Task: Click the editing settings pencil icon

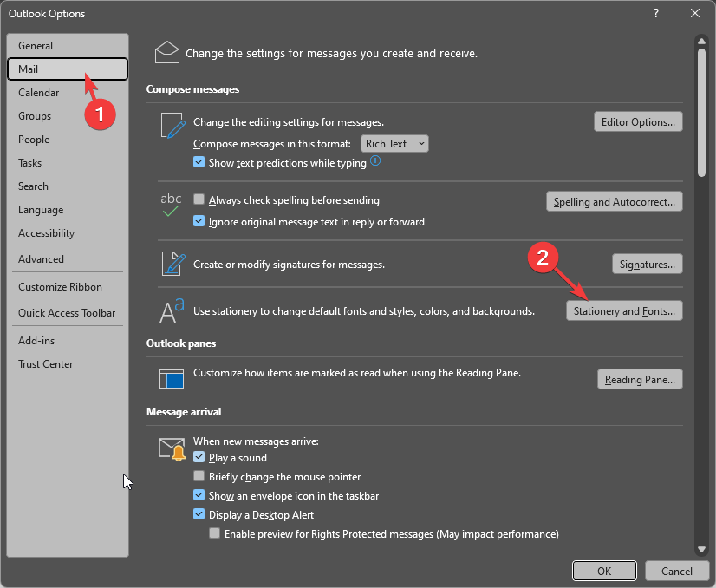Action: click(173, 125)
